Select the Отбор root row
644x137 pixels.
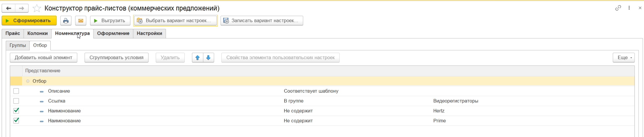pyautogui.click(x=322, y=81)
